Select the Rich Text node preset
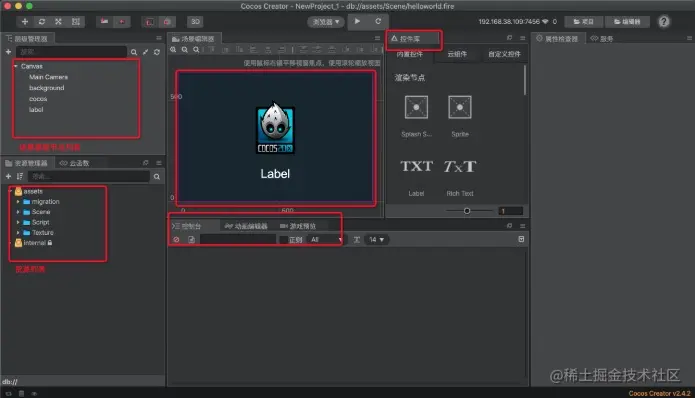This screenshot has height=398, width=695. click(x=460, y=178)
